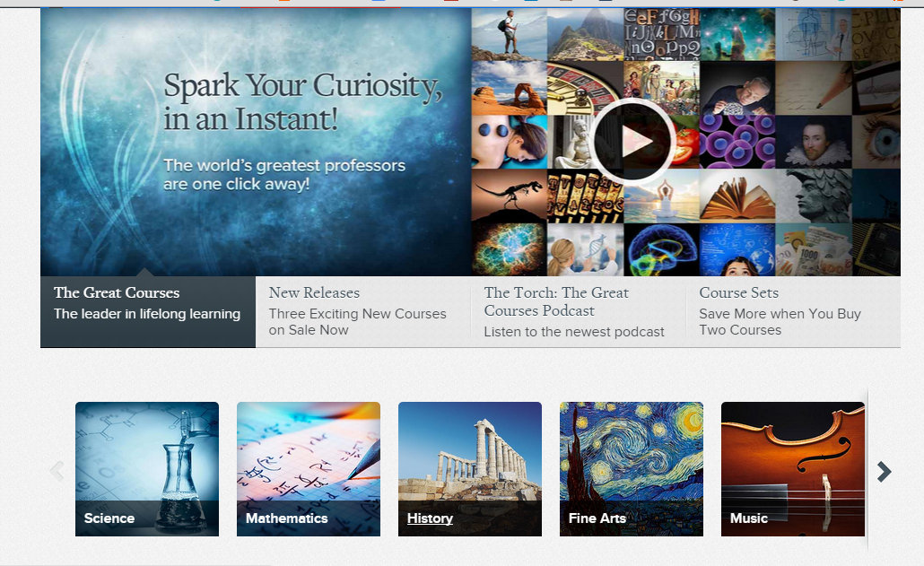Click the History category link
The width and height of the screenshot is (924, 566).
[x=430, y=518]
